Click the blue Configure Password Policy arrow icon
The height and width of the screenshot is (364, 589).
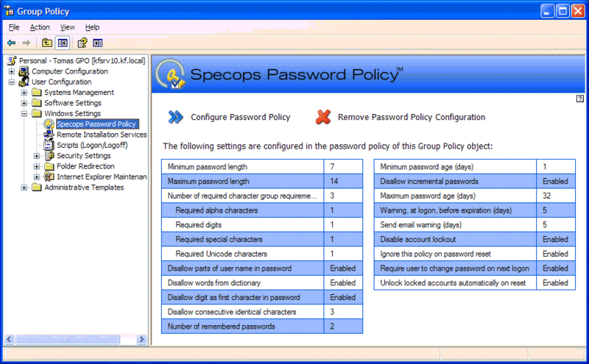click(175, 117)
